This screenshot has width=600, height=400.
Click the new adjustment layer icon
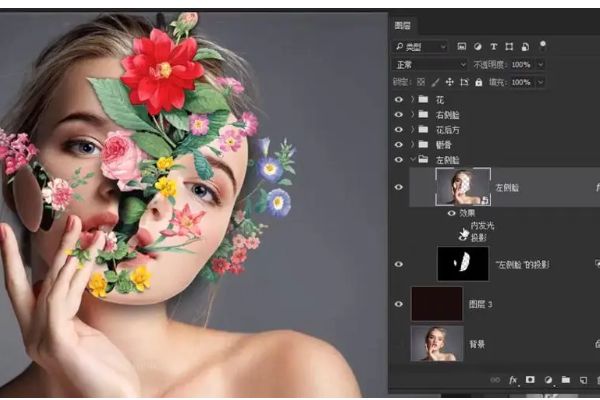[x=547, y=380]
